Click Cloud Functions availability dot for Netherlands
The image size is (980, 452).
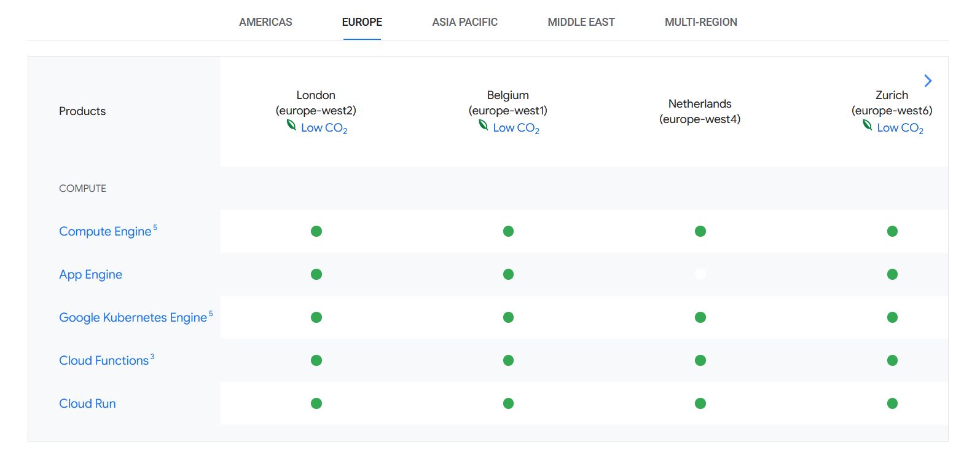tap(700, 360)
